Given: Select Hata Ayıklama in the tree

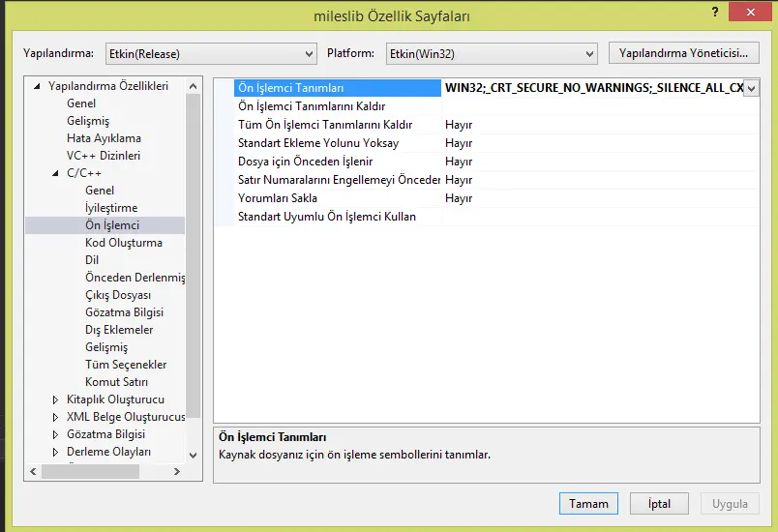Looking at the screenshot, I should 104,138.
